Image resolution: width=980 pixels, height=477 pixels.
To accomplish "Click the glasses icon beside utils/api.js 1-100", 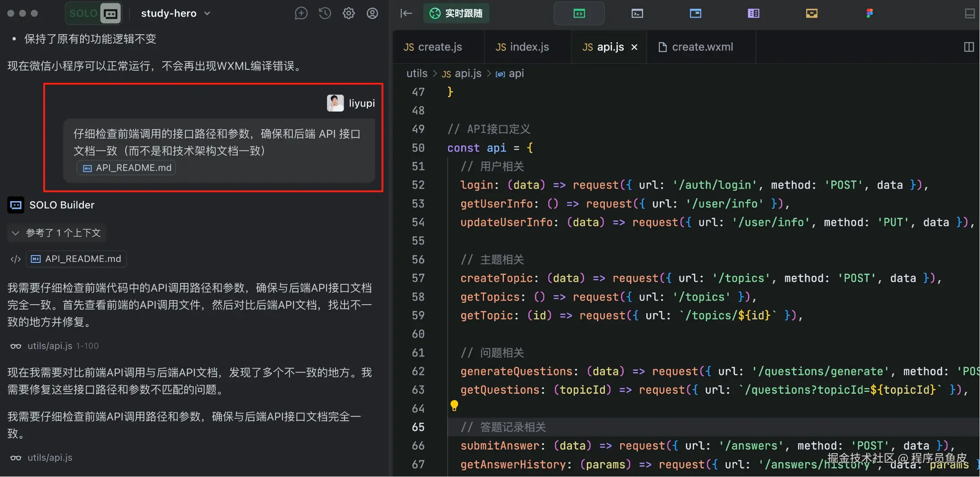I will [16, 346].
